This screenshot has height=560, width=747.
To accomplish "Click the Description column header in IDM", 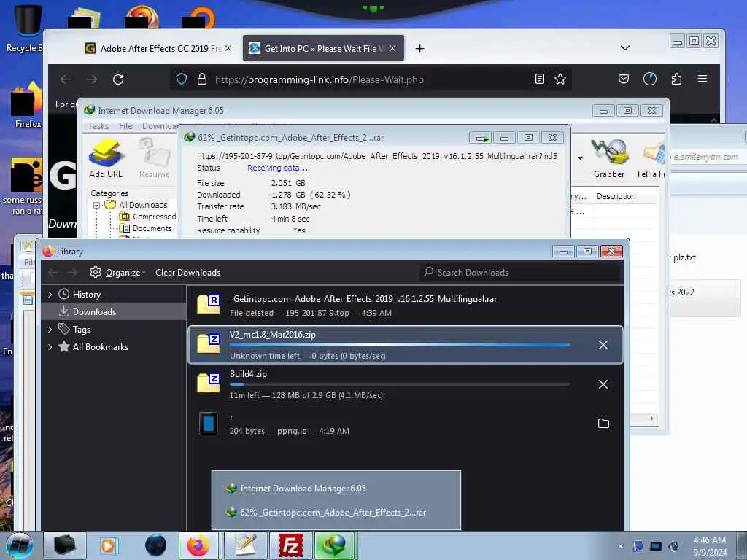I will point(616,196).
